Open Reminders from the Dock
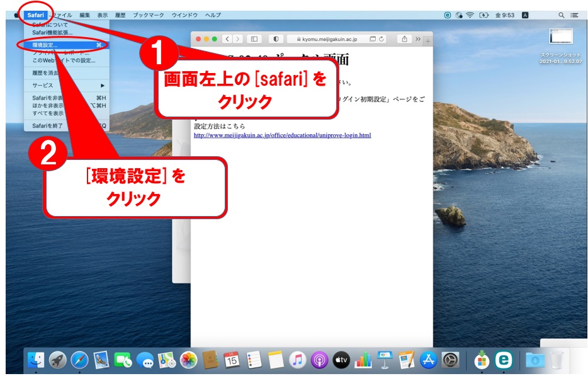 point(254,360)
